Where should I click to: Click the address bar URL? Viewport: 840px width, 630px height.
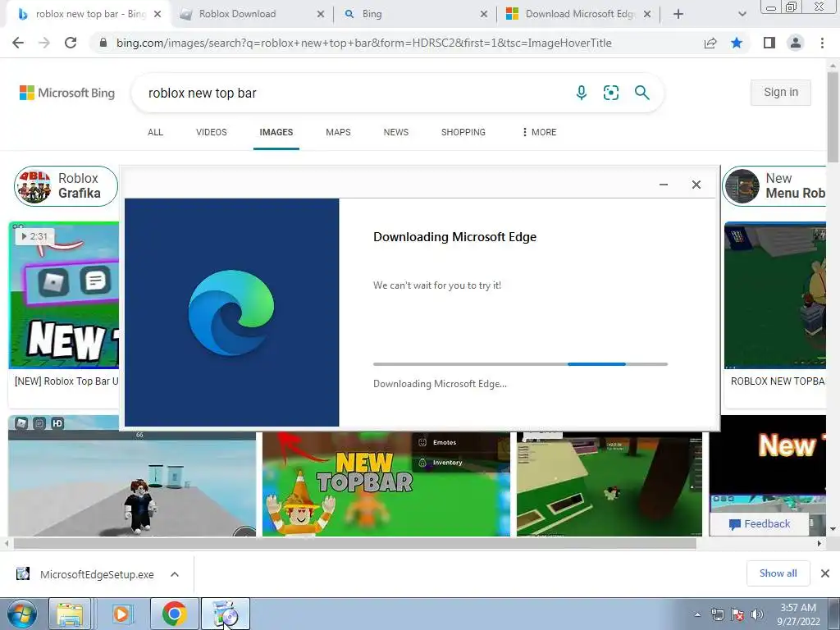pyautogui.click(x=363, y=43)
